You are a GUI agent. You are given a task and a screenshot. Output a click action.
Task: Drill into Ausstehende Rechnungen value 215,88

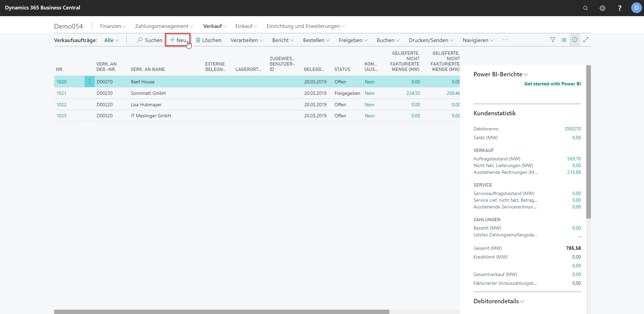574,172
